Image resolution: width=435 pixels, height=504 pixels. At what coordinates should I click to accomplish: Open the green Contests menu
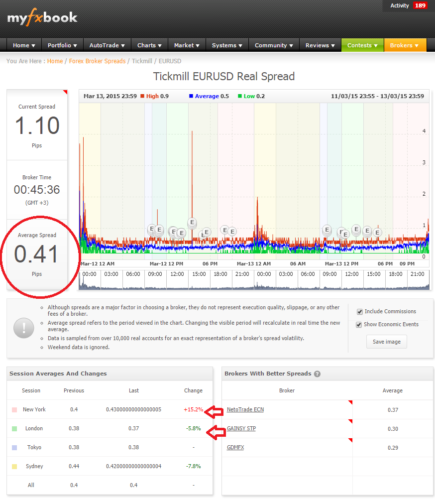click(362, 45)
